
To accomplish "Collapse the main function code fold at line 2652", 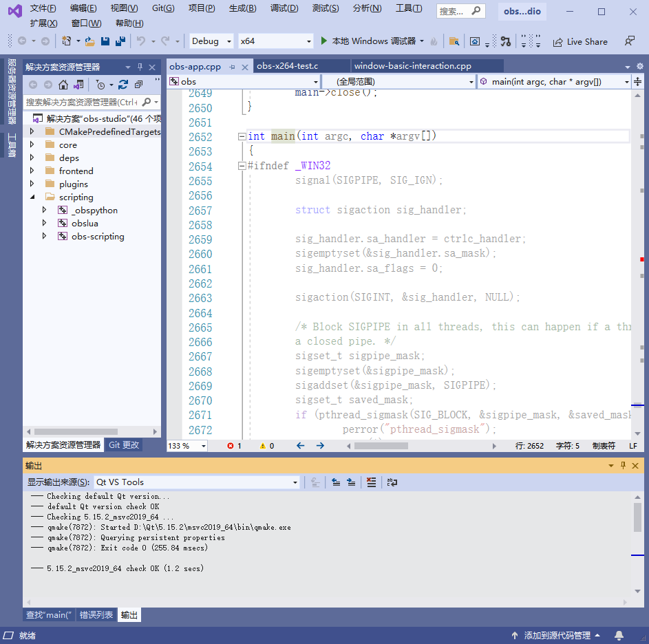I will tap(242, 137).
